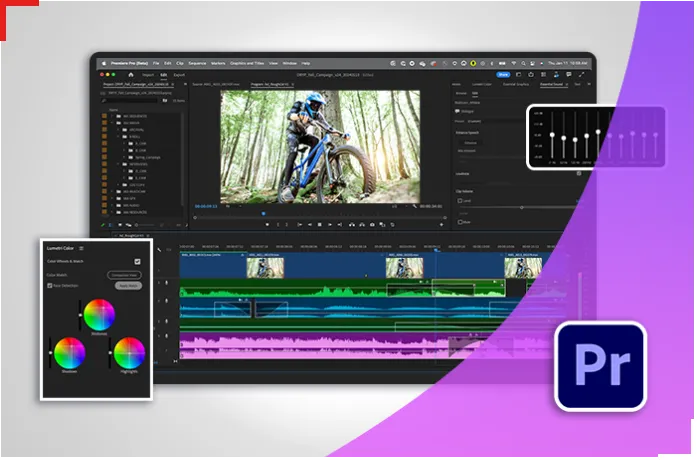Click the Program monitor current timecode
This screenshot has height=460, width=697.
click(206, 207)
